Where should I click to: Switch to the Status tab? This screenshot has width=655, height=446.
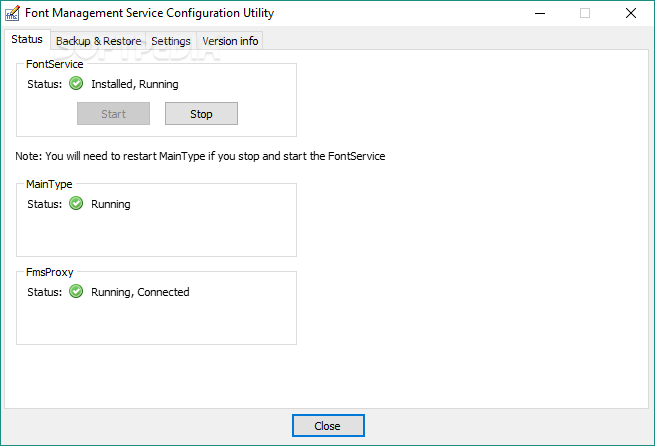click(x=27, y=39)
